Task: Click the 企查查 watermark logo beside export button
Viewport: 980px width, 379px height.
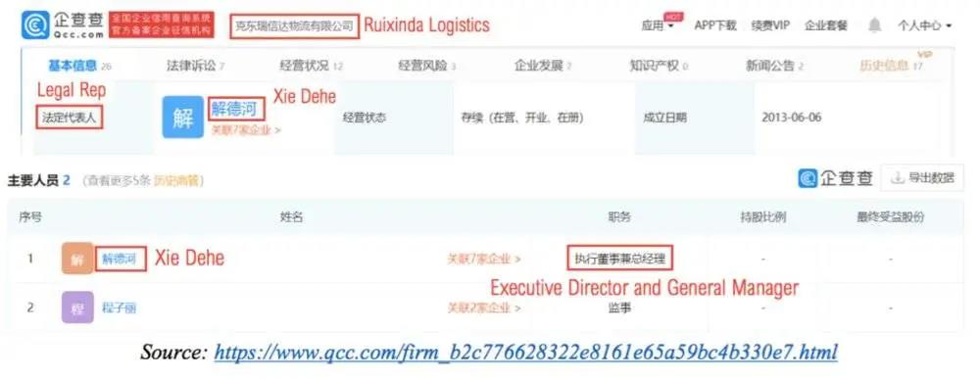Action: (x=836, y=178)
